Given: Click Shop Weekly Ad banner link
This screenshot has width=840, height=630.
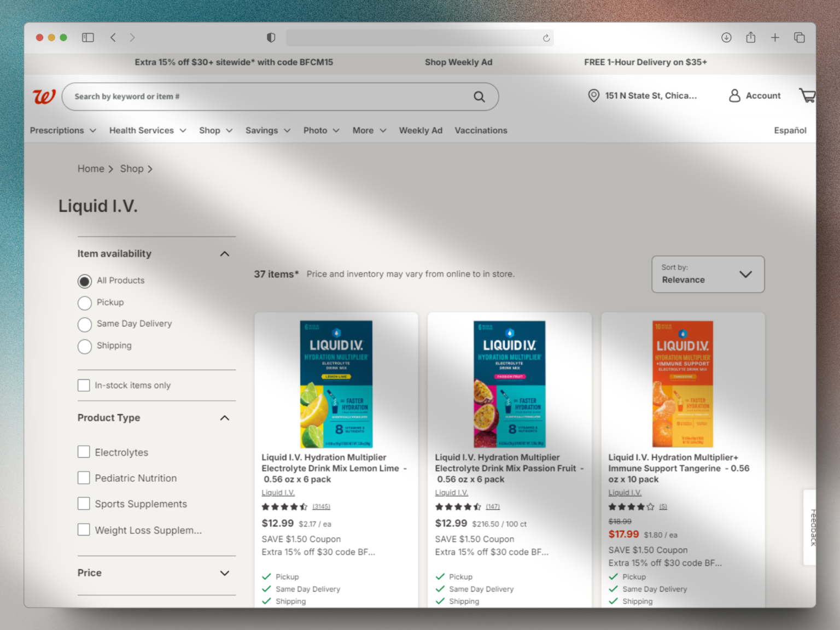Looking at the screenshot, I should pos(458,62).
